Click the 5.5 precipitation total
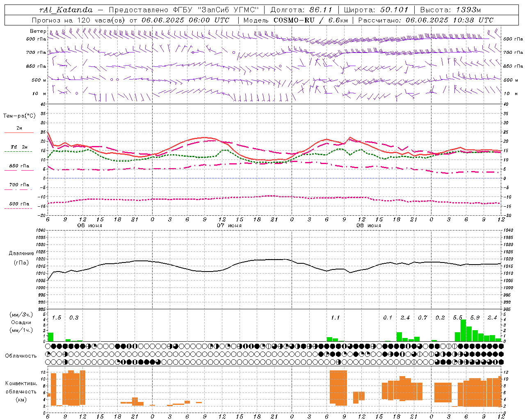The image size is (525, 420). point(457,318)
